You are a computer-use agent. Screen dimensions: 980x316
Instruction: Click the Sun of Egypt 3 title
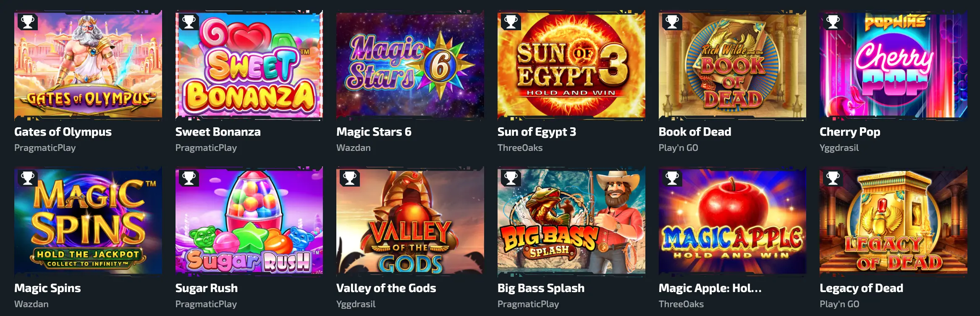[x=537, y=132]
